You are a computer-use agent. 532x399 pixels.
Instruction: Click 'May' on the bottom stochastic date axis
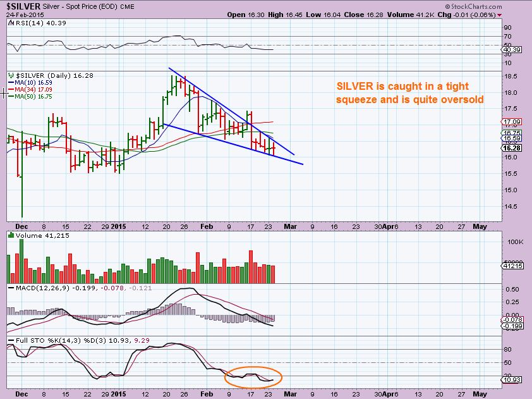(480, 394)
